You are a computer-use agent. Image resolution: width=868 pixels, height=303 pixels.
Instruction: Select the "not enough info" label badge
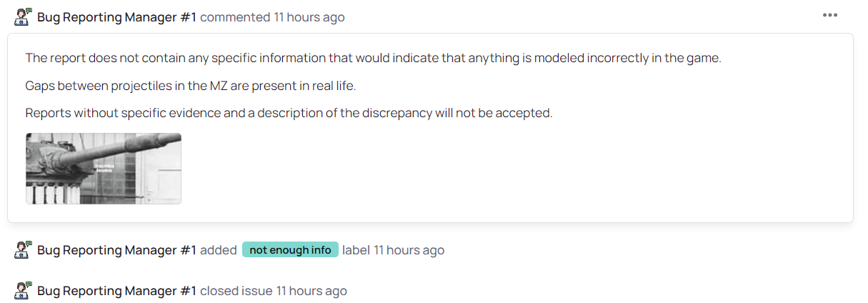click(290, 250)
